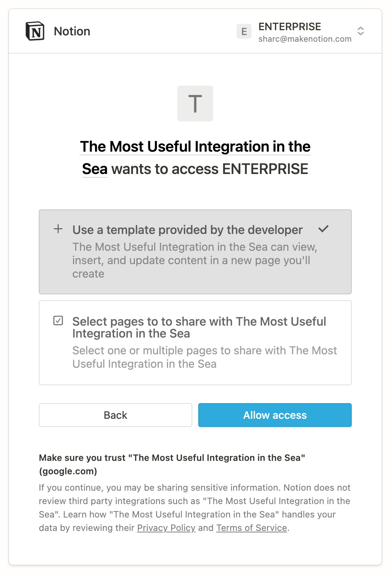Select Use a template provided by developer

pos(195,252)
